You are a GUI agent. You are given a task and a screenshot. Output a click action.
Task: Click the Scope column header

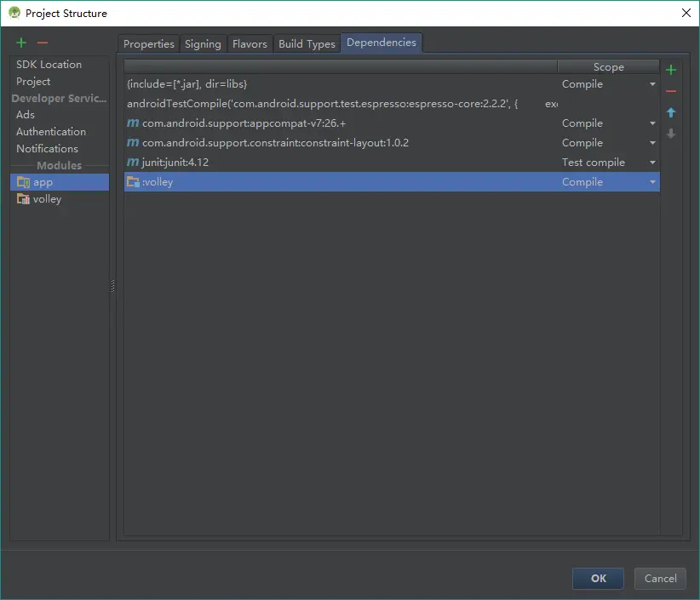[x=608, y=67]
